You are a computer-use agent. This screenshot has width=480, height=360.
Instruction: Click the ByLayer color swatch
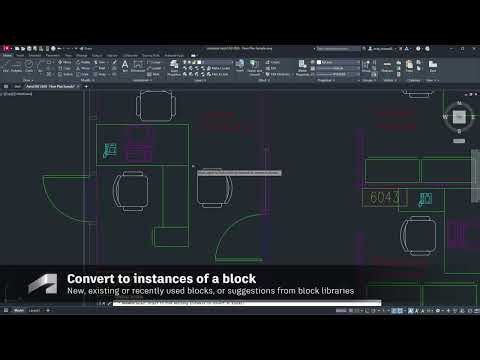pyautogui.click(x=319, y=62)
